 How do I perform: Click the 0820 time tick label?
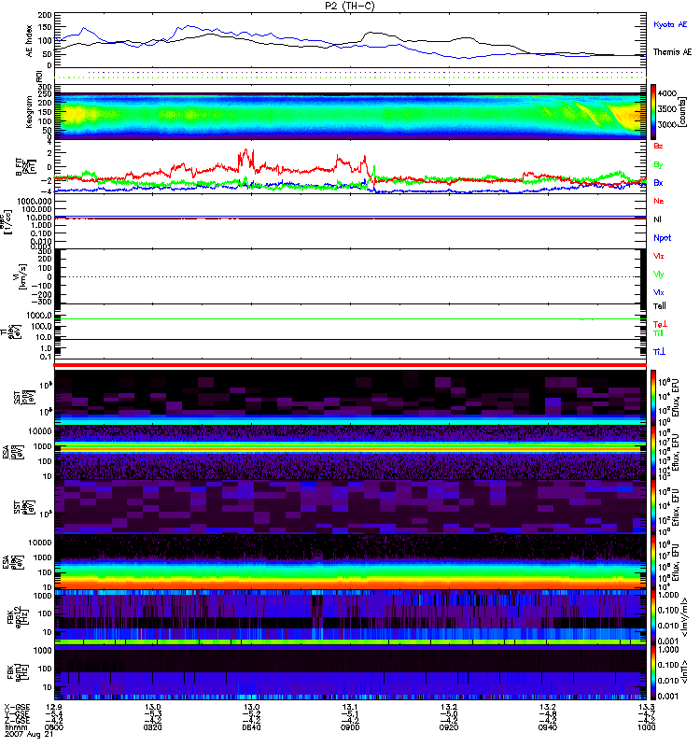(x=153, y=727)
